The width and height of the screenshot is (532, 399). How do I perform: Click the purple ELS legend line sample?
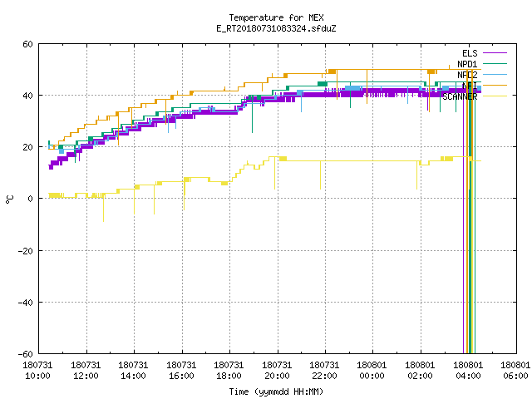point(495,53)
